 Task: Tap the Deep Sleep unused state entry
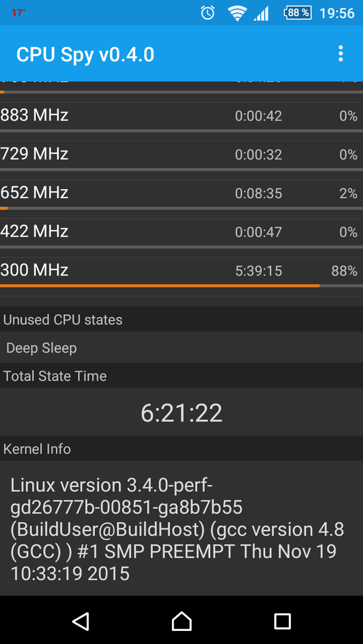point(181,348)
